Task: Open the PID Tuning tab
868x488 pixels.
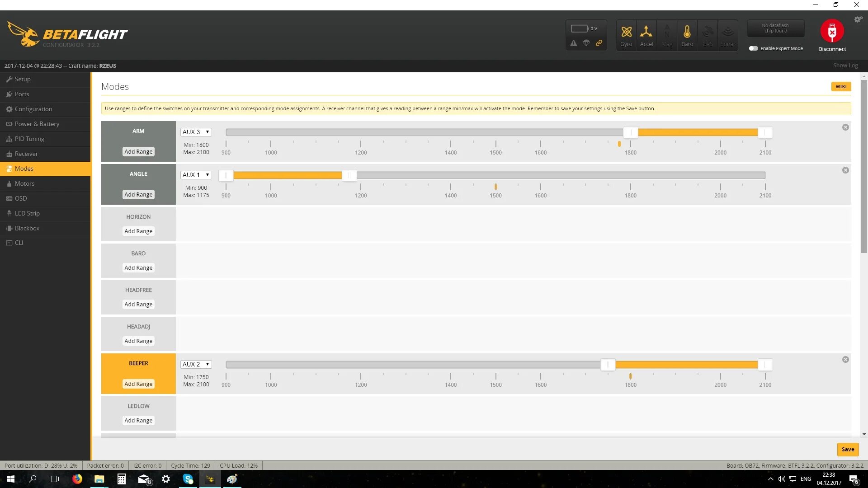Action: 45,139
